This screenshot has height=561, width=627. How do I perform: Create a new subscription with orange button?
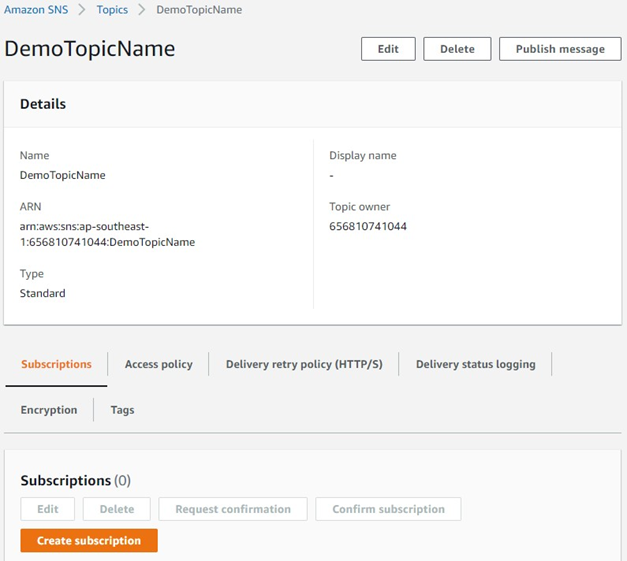[x=89, y=540]
